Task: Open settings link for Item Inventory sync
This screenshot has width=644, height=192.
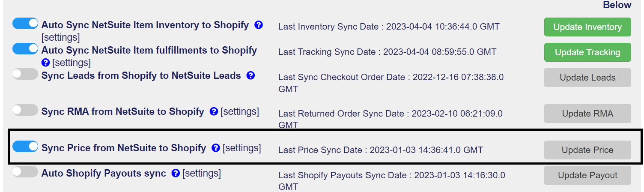Action: [60, 37]
